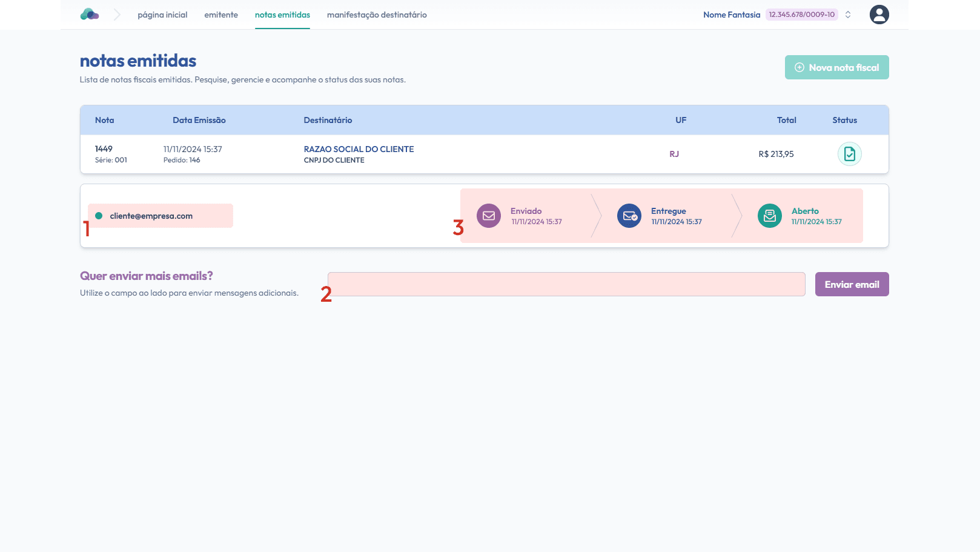Open the Nome Fantasia company switcher
Screen dimensions: 980x552
point(731,15)
